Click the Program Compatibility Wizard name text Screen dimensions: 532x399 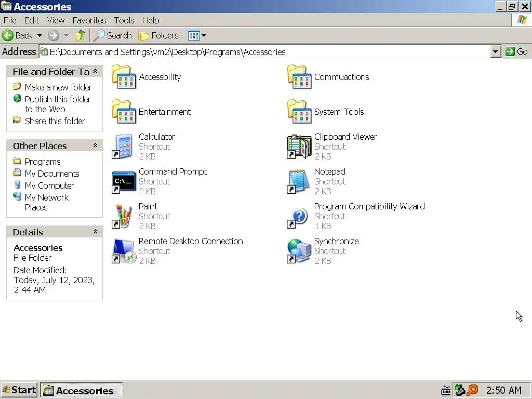369,206
